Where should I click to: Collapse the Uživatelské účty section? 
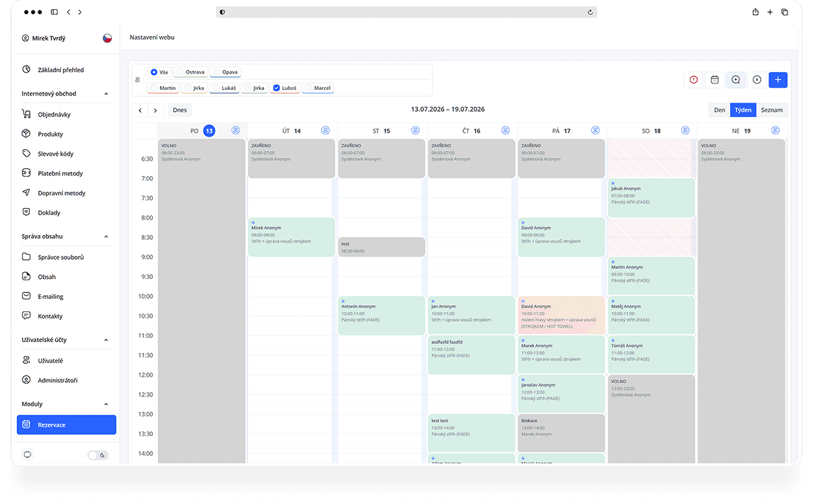106,340
